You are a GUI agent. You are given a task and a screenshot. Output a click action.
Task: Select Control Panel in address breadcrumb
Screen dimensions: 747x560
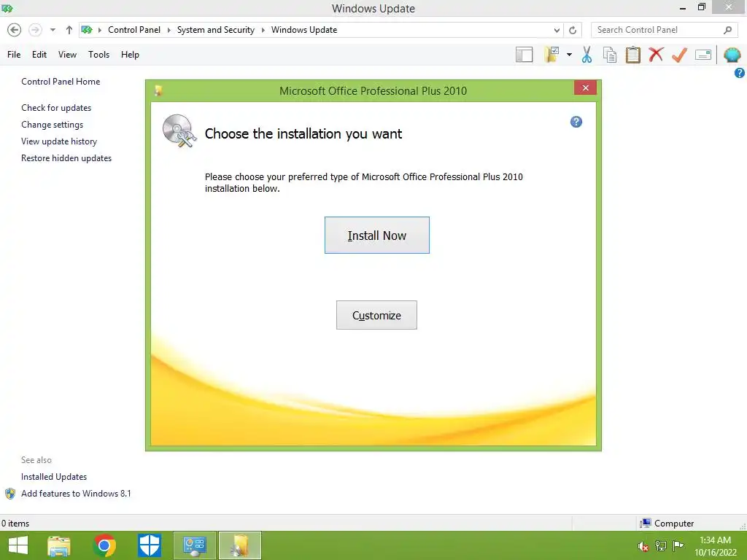(x=134, y=30)
